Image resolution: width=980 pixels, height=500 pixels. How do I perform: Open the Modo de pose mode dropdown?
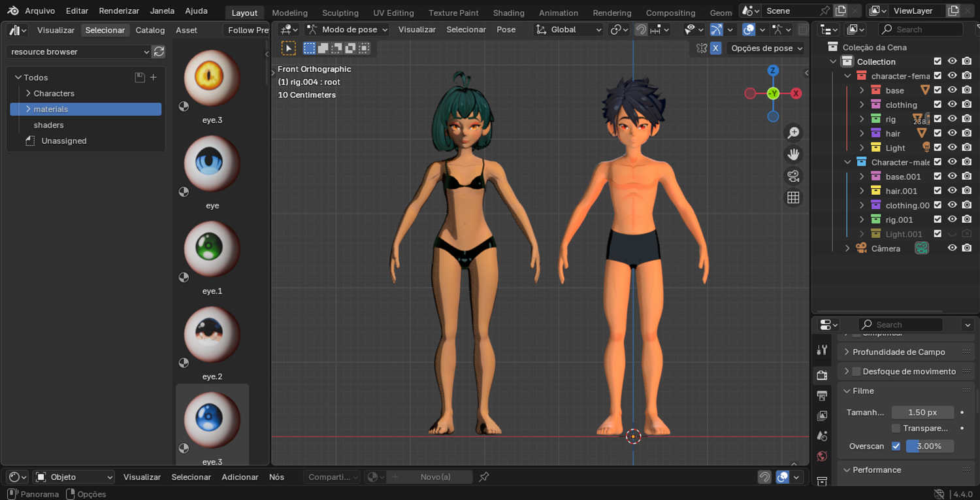pyautogui.click(x=347, y=29)
